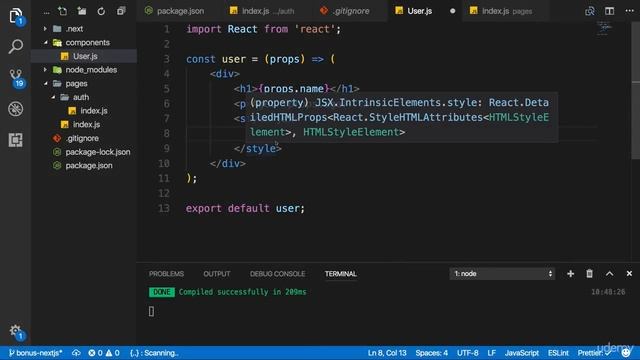Open the Debug view in activity bar
This screenshot has width=640, height=360.
click(x=16, y=109)
